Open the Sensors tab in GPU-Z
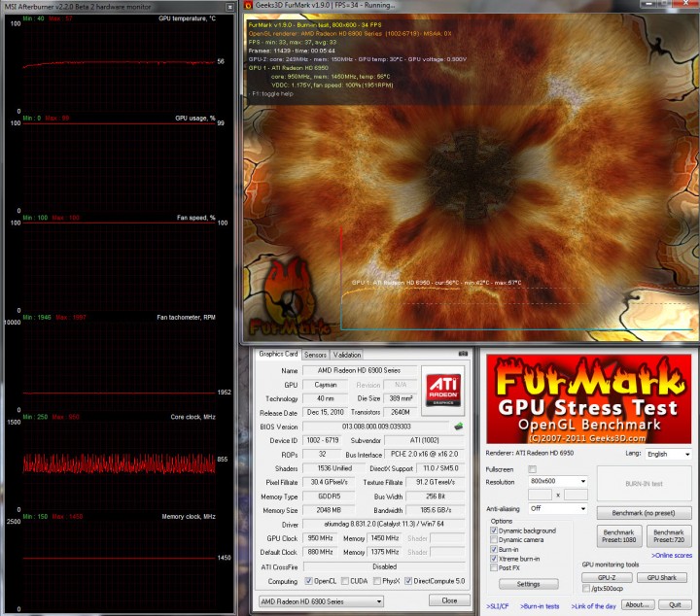700x616 pixels. [x=315, y=355]
